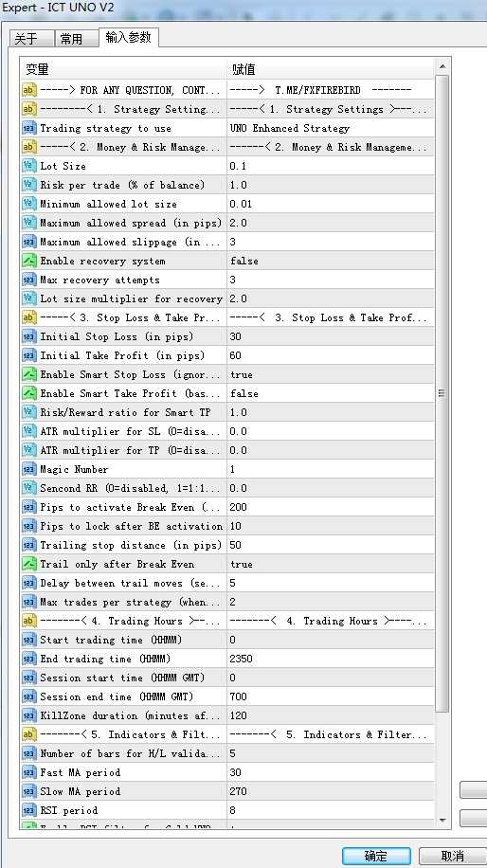Switch to the 常用 tab
The height and width of the screenshot is (868, 487).
pos(72,39)
